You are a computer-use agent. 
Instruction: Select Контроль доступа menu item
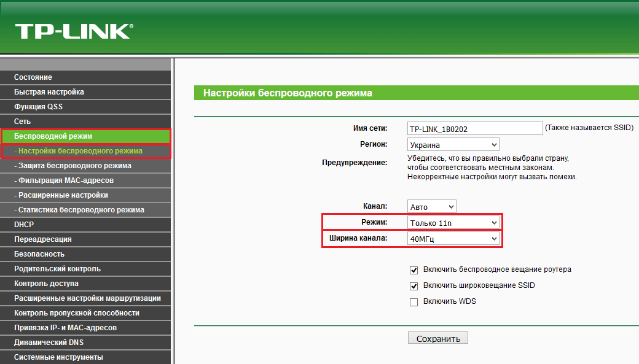tap(85, 284)
